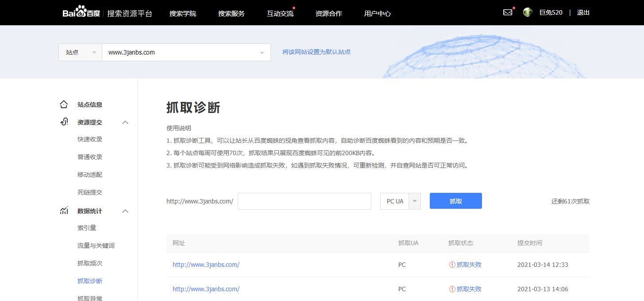
Task: Collapse the 资源提交 sidebar section
Action: click(125, 122)
